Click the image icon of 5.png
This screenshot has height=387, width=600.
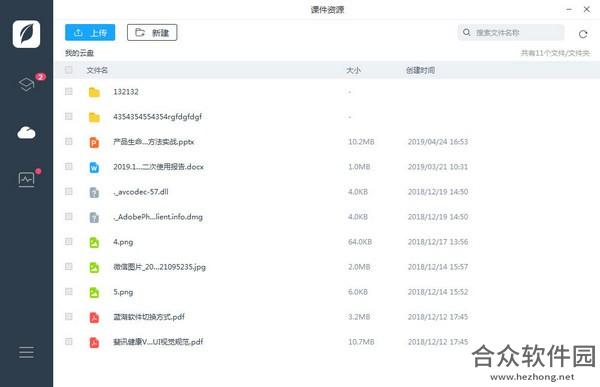[x=94, y=292]
